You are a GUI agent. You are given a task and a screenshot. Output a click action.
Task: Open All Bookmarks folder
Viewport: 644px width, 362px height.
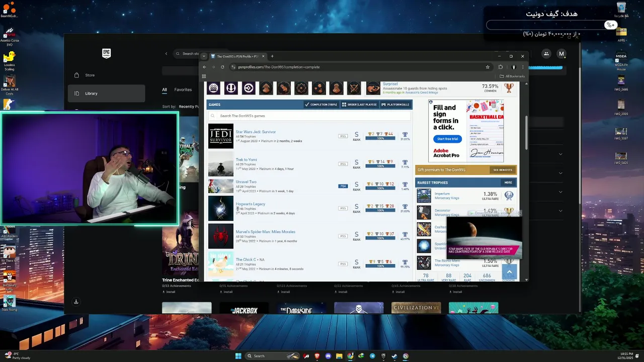coord(512,76)
